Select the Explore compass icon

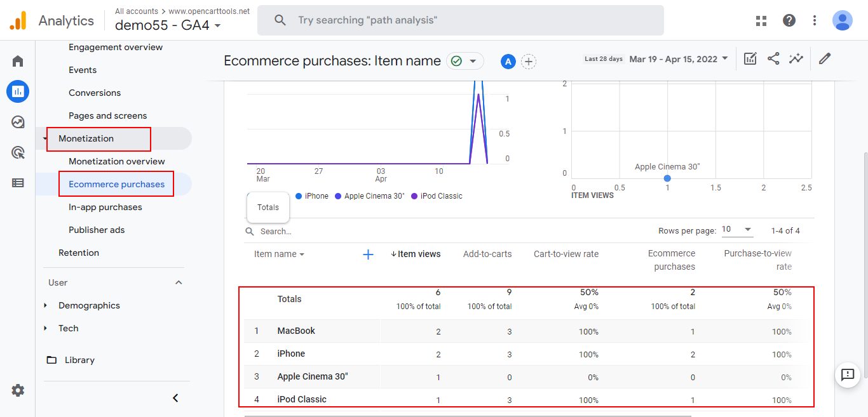point(17,122)
